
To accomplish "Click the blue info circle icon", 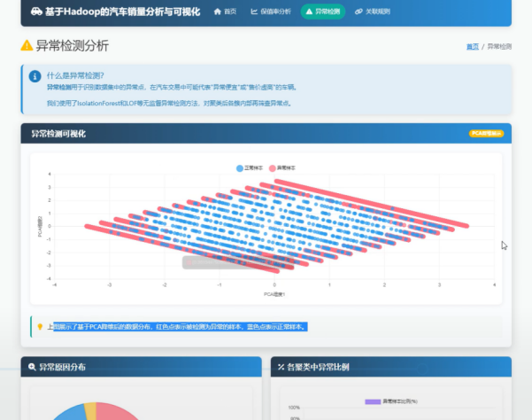I will pos(35,76).
